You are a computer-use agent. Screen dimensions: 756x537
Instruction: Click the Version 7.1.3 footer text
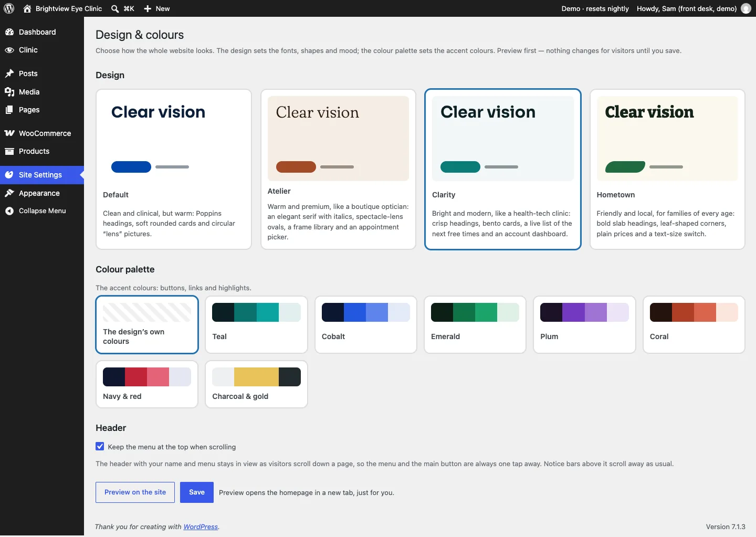click(726, 527)
